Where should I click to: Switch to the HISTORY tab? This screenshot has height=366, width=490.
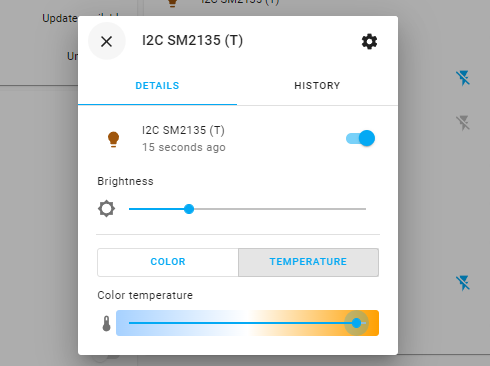[x=317, y=86]
